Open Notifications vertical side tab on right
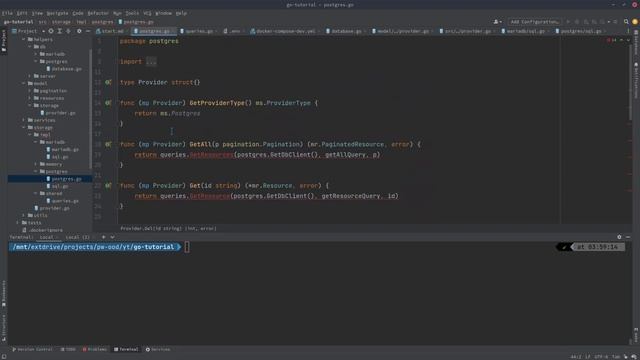 click(x=636, y=80)
